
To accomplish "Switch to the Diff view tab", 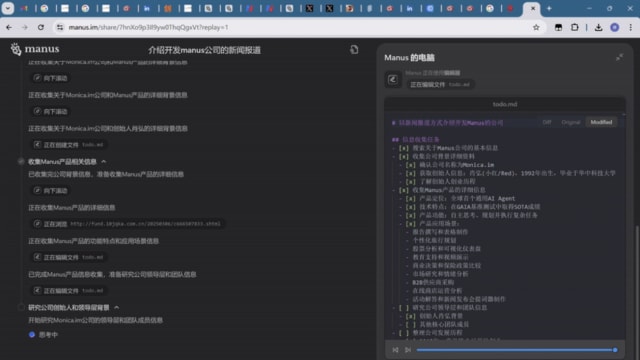I will pos(547,122).
